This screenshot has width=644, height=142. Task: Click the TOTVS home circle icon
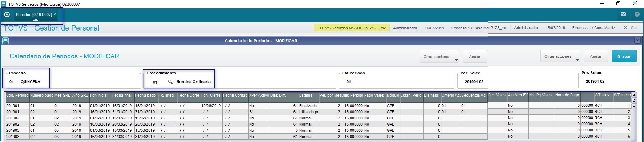(7, 15)
